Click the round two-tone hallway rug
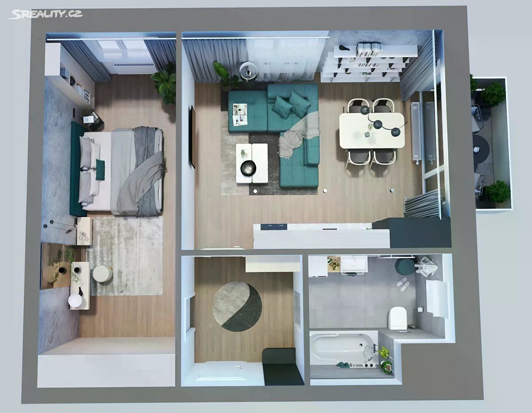The height and width of the screenshot is (413, 532). click(237, 306)
